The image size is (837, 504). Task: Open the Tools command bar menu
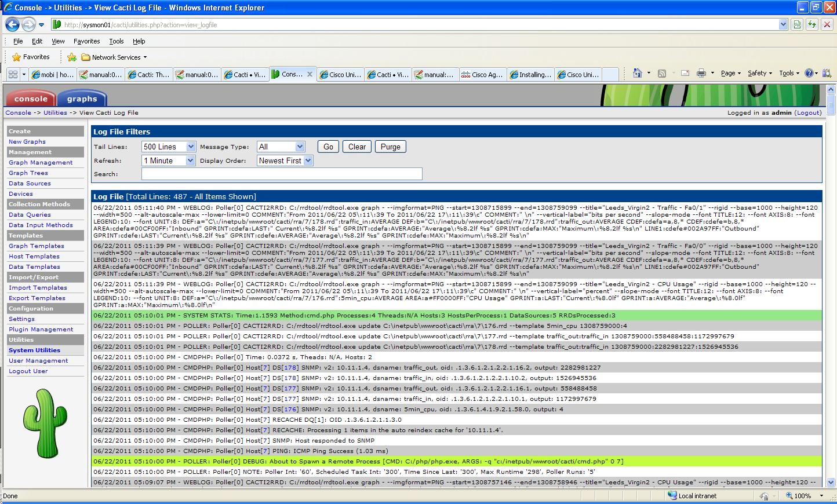click(789, 73)
